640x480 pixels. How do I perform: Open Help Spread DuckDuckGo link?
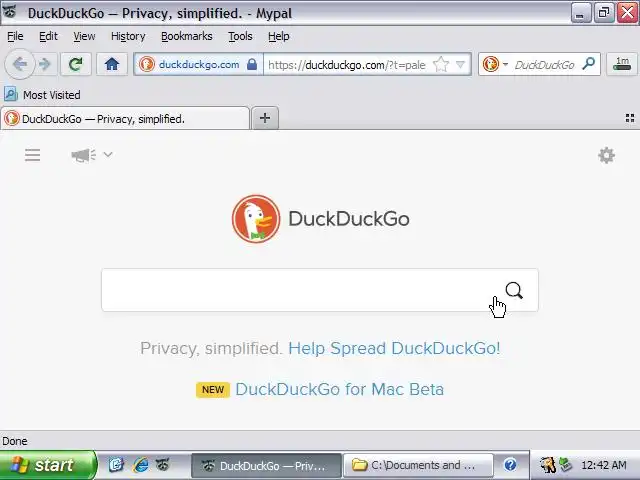[x=394, y=348]
